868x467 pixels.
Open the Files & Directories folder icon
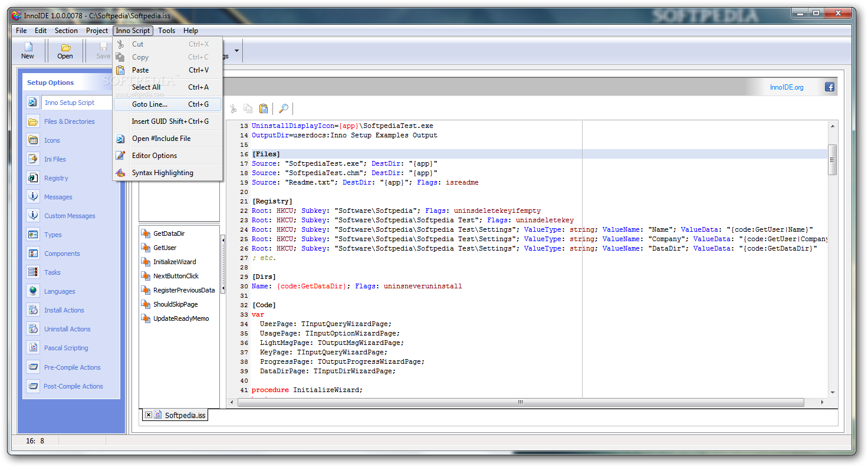coord(33,121)
